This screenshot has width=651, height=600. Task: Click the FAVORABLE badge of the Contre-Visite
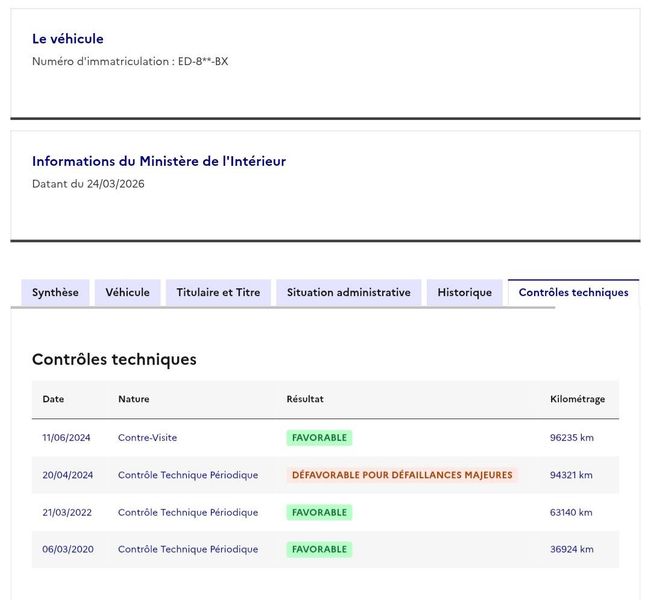319,438
